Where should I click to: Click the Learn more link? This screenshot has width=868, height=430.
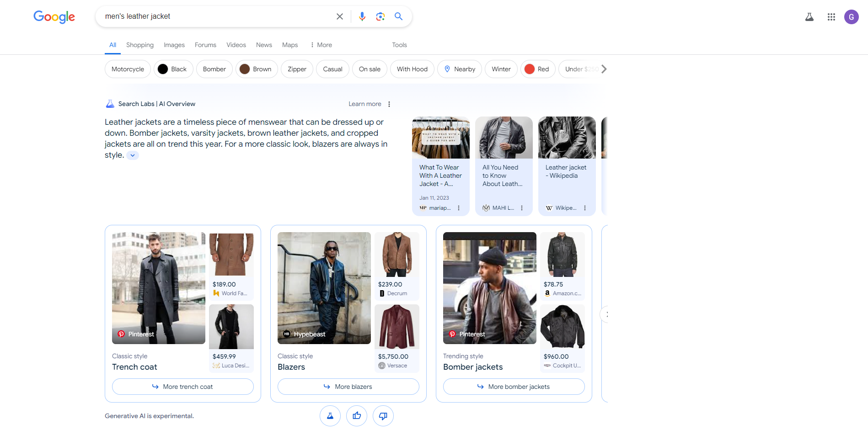tap(365, 104)
